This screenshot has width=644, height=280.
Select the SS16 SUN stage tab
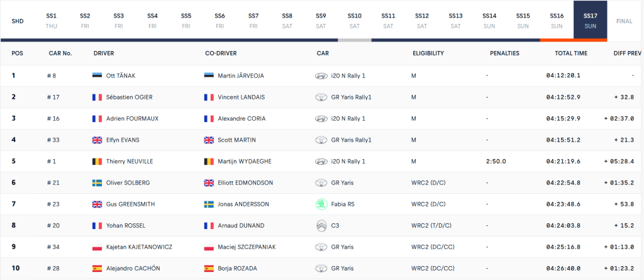coord(557,20)
